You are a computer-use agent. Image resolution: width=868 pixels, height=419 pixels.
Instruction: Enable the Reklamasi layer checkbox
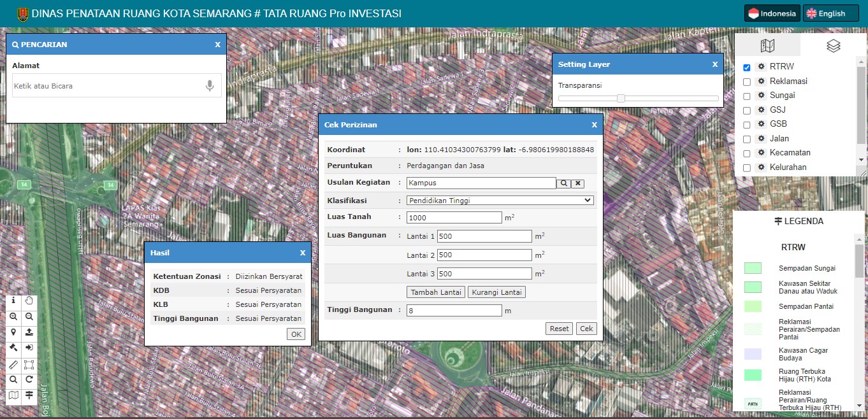point(747,82)
